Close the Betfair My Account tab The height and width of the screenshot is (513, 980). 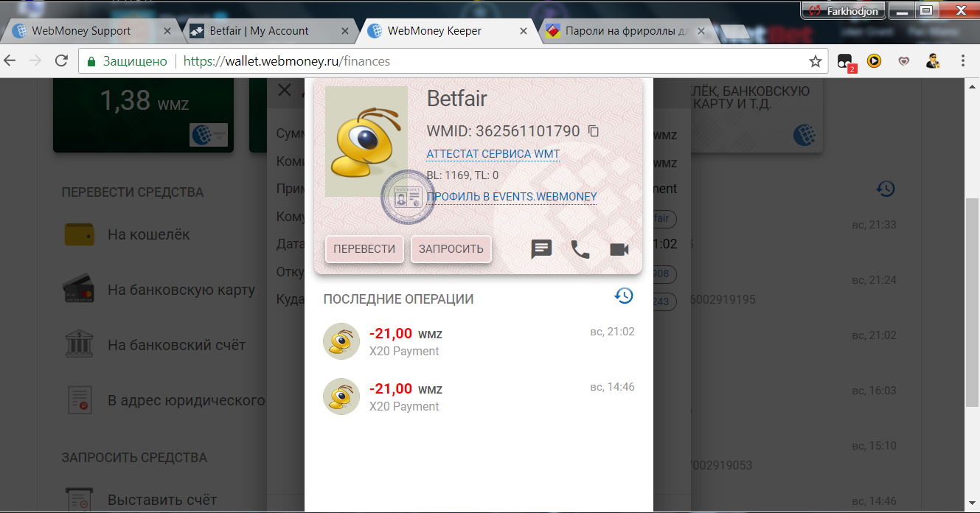pyautogui.click(x=346, y=31)
